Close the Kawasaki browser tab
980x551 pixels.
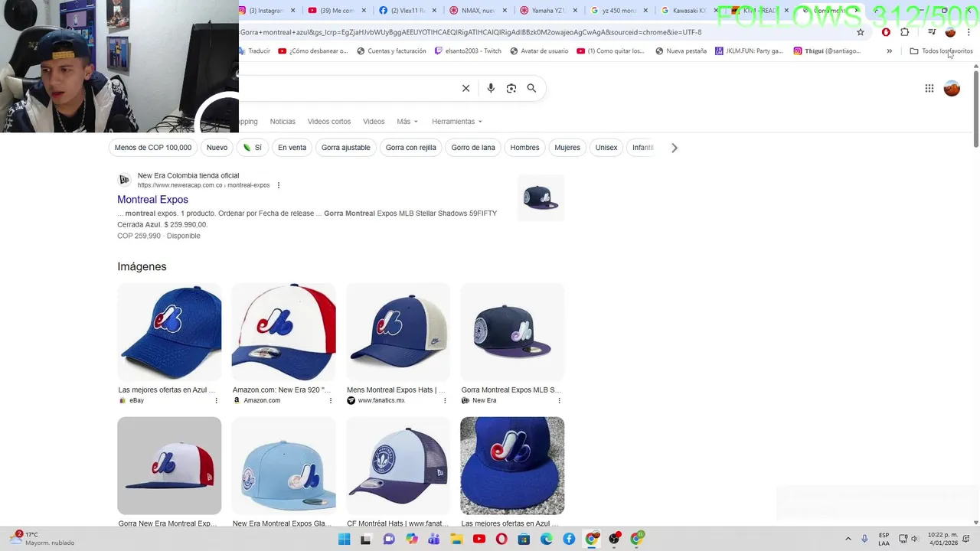pyautogui.click(x=716, y=11)
